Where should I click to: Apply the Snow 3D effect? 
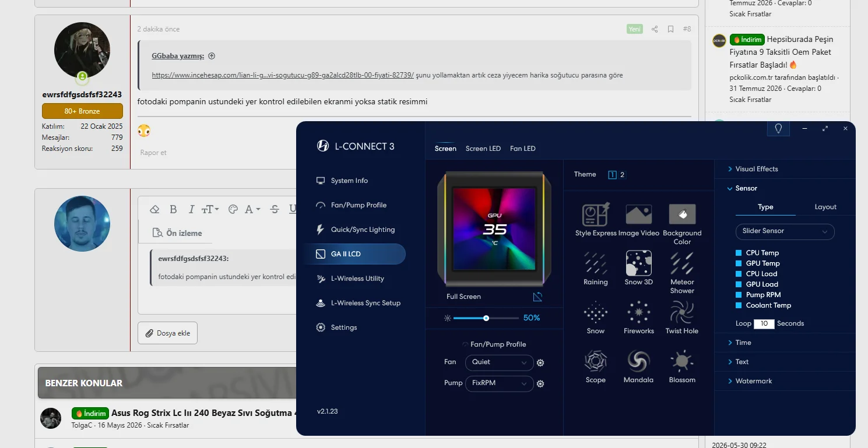[x=638, y=263]
